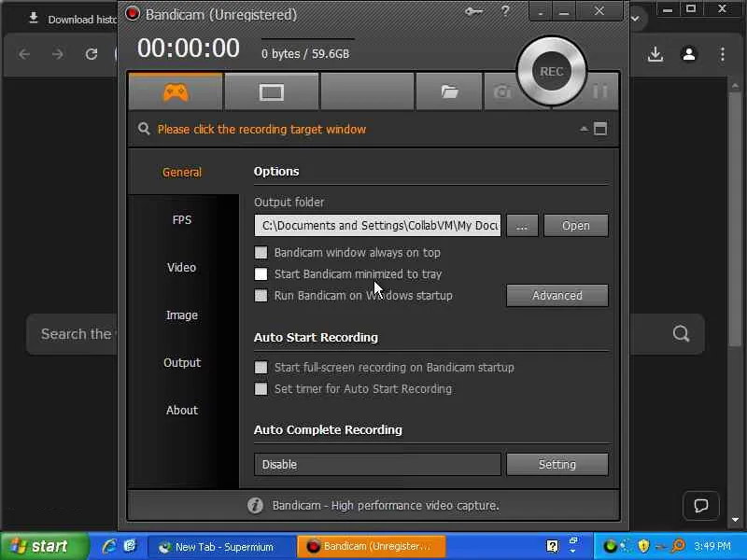747x560 pixels.
Task: Start recording with the REC button
Action: pos(552,72)
